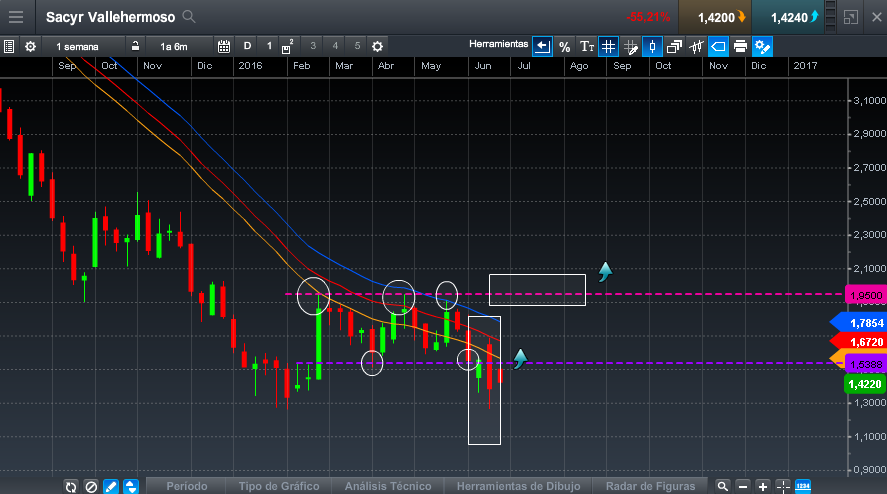Open the Herramientas de Dibujo tab

pyautogui.click(x=519, y=486)
